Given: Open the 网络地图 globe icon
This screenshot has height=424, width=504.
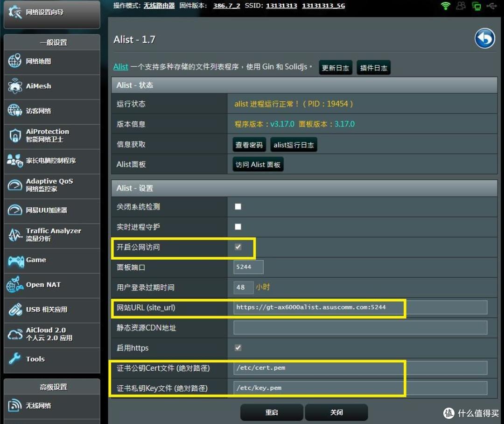Looking at the screenshot, I should click(x=15, y=61).
